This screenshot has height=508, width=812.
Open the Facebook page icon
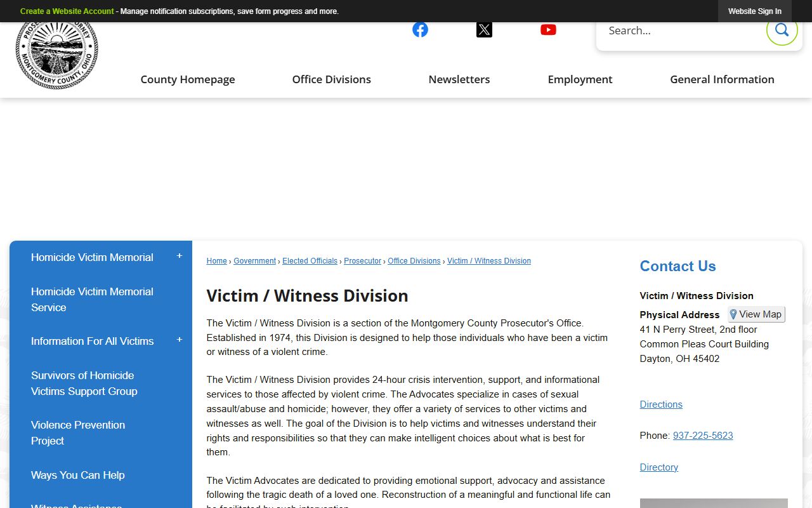pyautogui.click(x=420, y=30)
